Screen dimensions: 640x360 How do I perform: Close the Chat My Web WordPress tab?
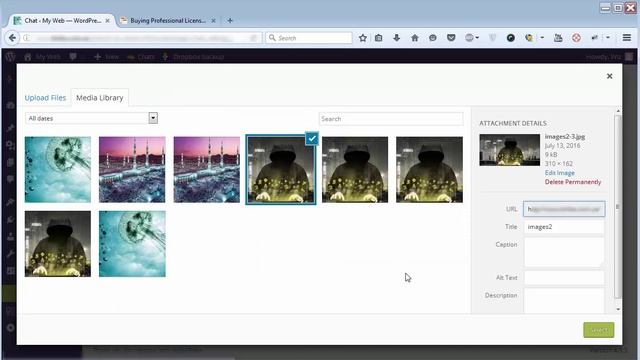[107, 20]
